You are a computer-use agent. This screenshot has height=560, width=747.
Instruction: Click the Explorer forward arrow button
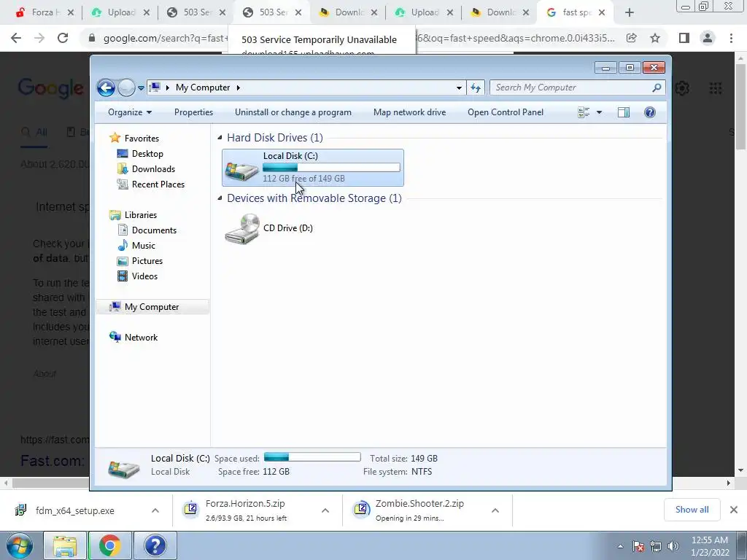point(126,87)
